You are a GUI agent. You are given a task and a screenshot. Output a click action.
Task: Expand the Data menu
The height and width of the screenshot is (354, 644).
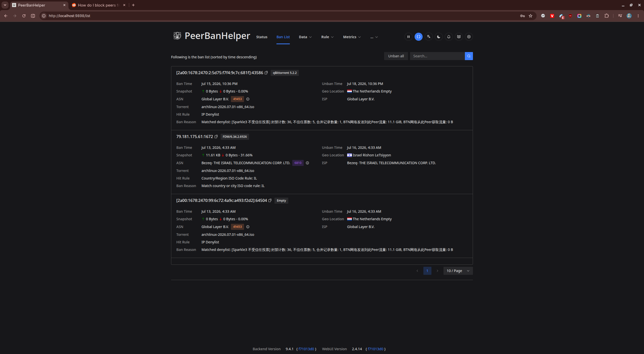tap(305, 37)
